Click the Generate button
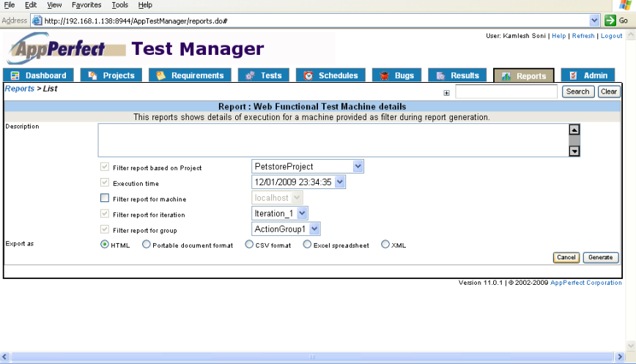This screenshot has height=364, width=636. click(x=601, y=257)
